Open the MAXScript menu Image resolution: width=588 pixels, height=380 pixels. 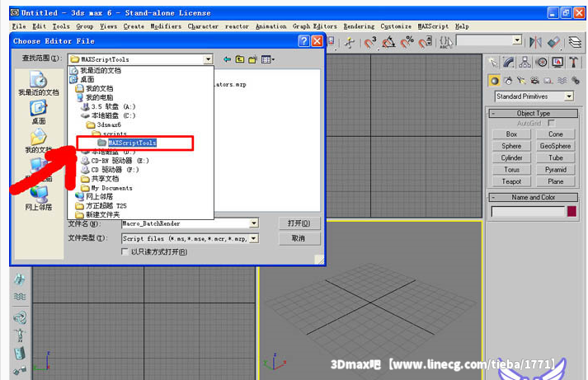(x=433, y=26)
